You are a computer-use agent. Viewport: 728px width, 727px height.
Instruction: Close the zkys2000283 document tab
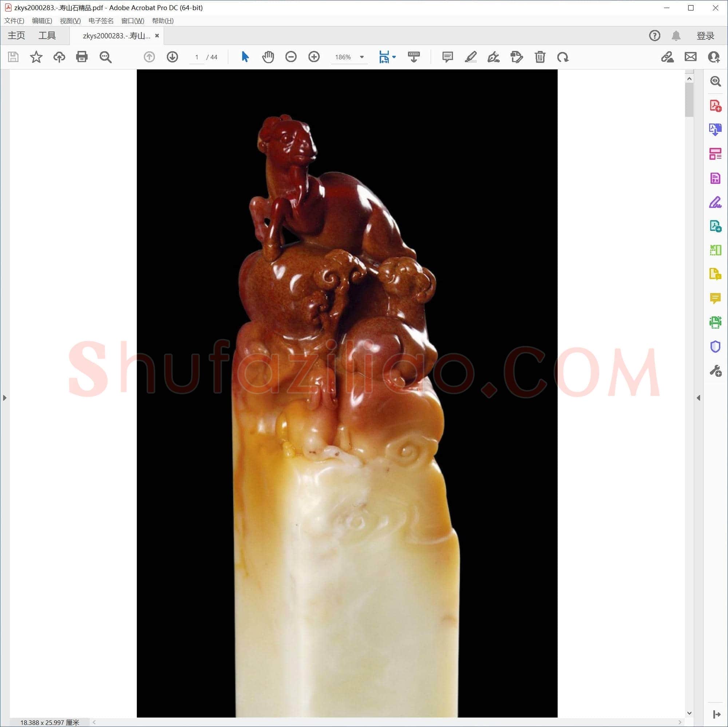157,36
